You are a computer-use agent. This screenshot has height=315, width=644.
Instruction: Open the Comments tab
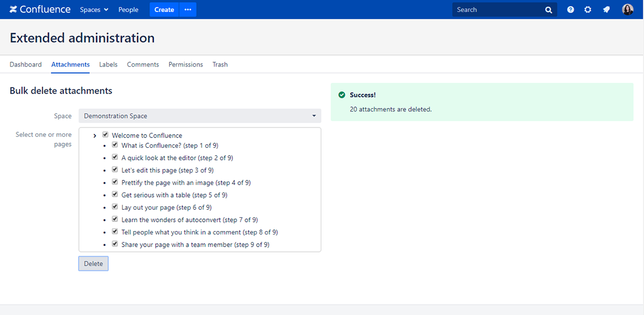pyautogui.click(x=143, y=64)
